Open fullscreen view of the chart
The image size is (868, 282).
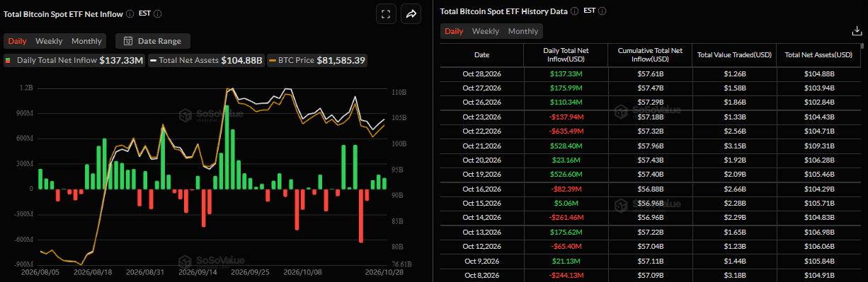(386, 14)
